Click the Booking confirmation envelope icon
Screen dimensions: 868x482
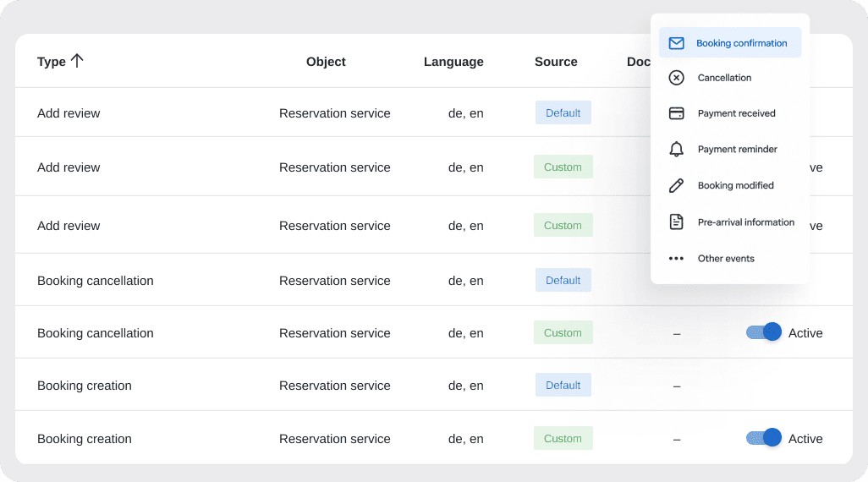(x=676, y=43)
